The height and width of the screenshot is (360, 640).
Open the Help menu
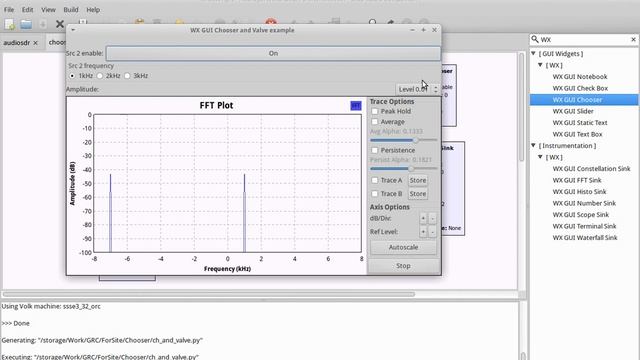pos(93,9)
